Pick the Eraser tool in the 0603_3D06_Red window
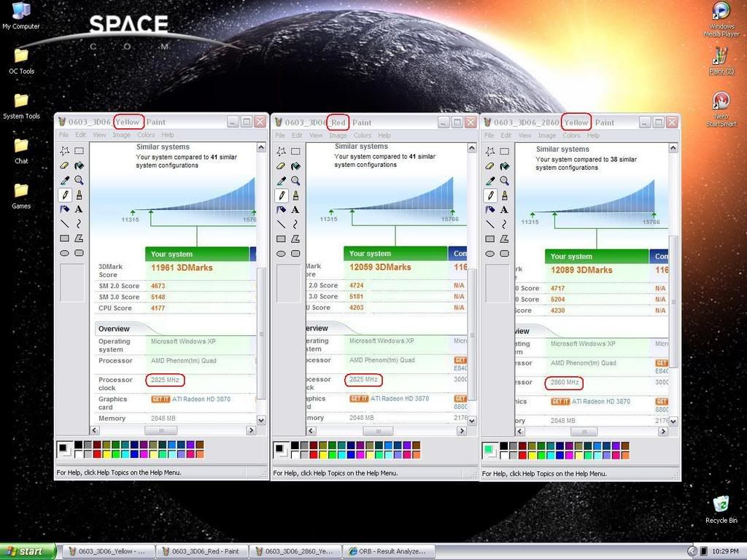Viewport: 747px width, 560px height. click(282, 166)
